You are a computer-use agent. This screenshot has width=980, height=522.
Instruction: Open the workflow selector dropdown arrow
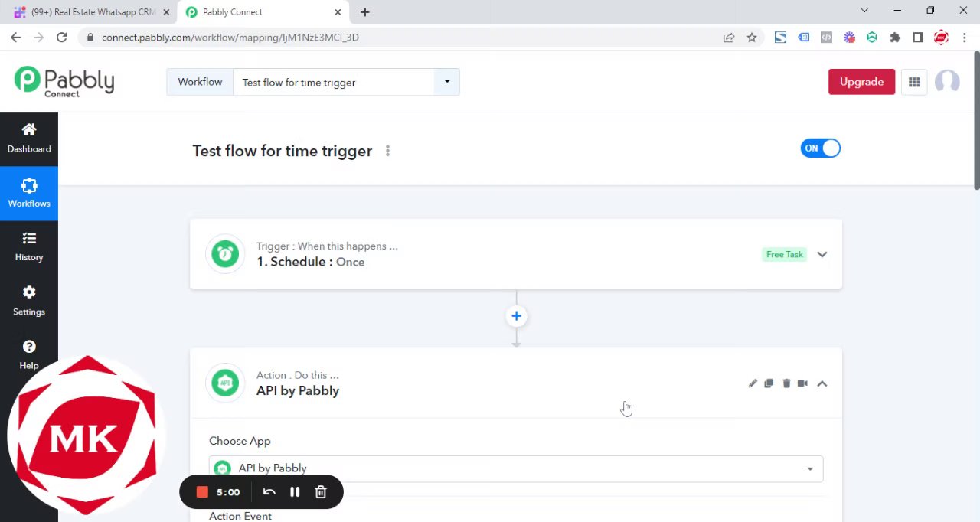(447, 82)
